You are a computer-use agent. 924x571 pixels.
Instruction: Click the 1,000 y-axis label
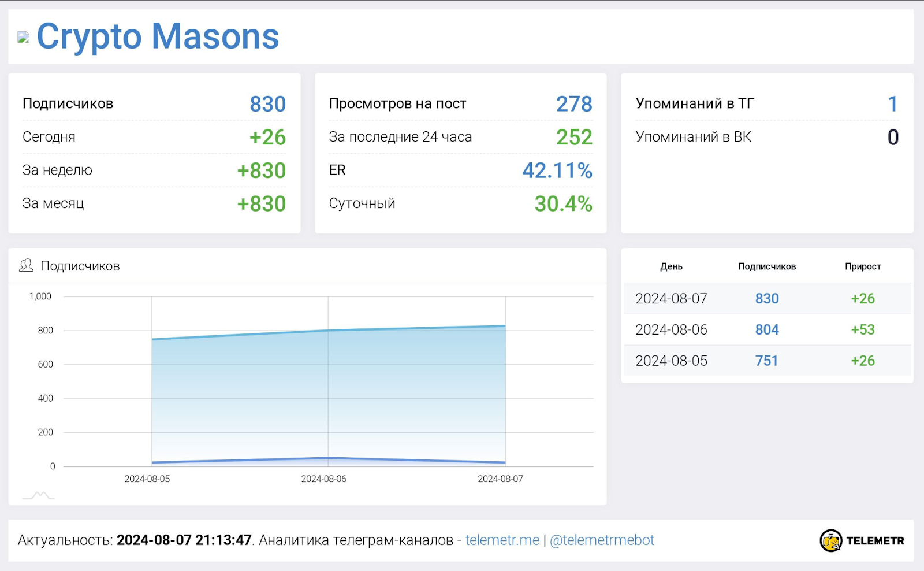coord(40,296)
